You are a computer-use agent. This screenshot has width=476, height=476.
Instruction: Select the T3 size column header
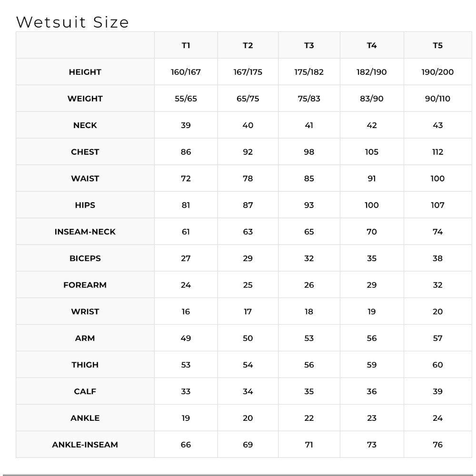coord(309,46)
